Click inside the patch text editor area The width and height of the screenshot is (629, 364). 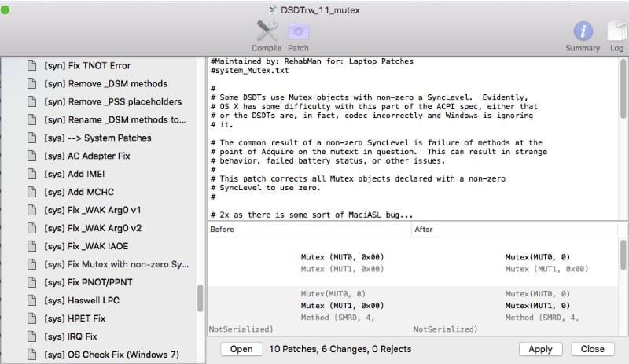pyautogui.click(x=409, y=142)
